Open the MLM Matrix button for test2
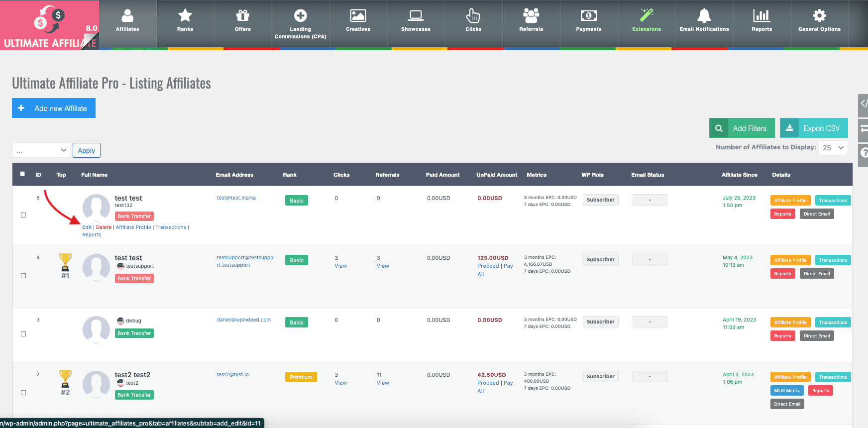 pyautogui.click(x=787, y=391)
